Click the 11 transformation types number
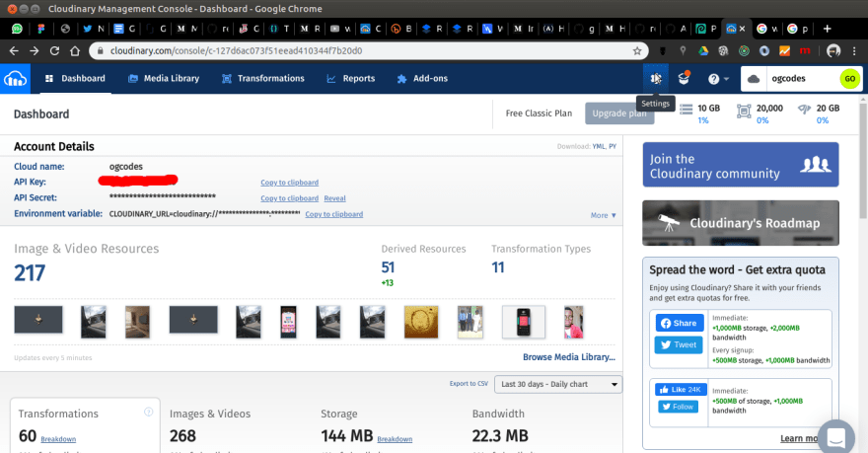This screenshot has height=453, width=868. [x=498, y=267]
